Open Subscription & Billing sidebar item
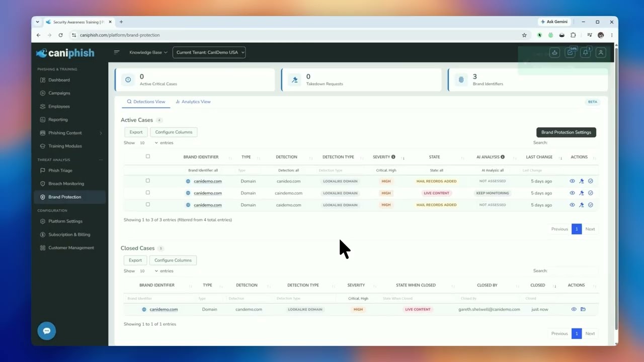The width and height of the screenshot is (644, 362). coord(69,234)
